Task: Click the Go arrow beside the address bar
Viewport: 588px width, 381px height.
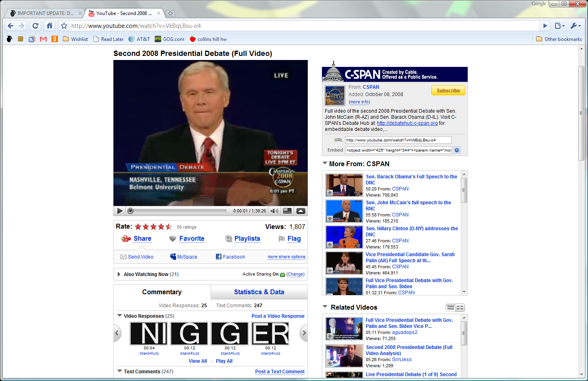Action: (x=545, y=26)
